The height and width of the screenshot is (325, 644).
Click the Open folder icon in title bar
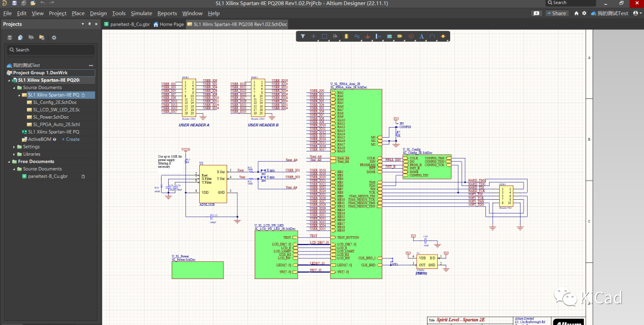click(x=33, y=3)
